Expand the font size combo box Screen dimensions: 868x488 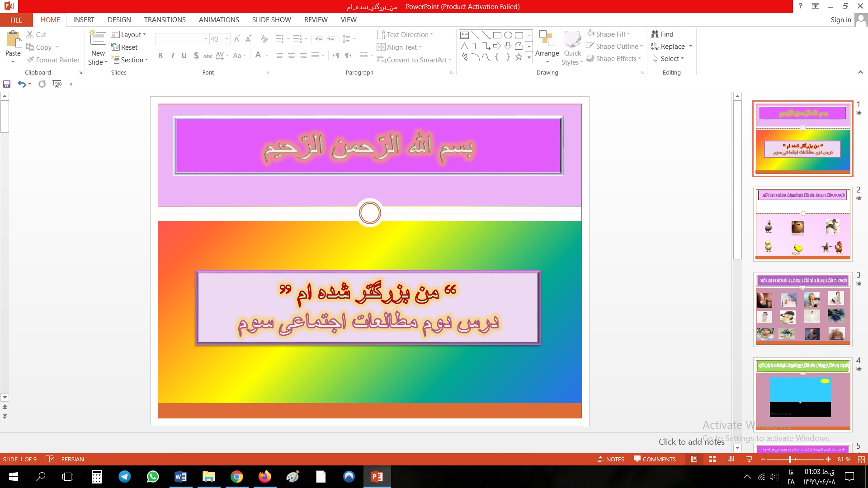[x=227, y=39]
